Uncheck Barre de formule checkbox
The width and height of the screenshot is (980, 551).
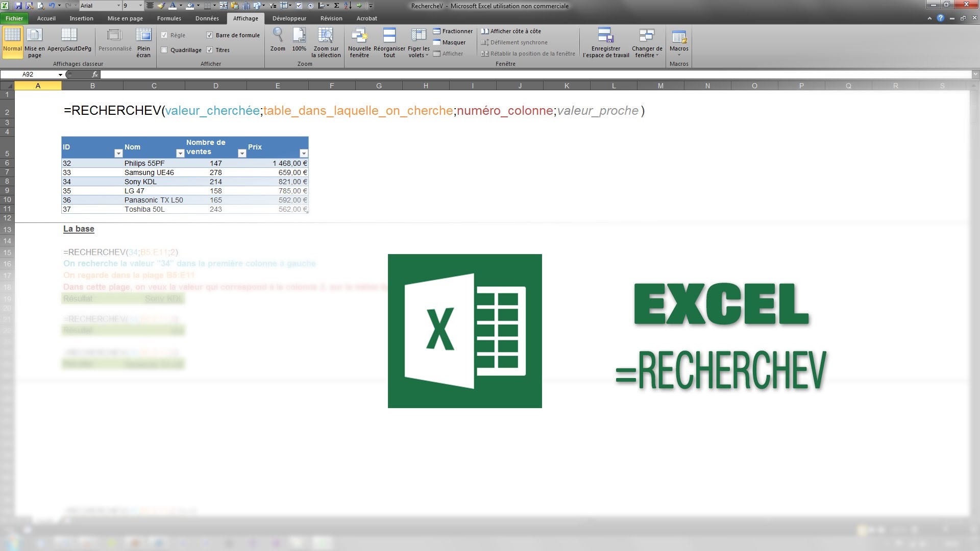(x=210, y=35)
